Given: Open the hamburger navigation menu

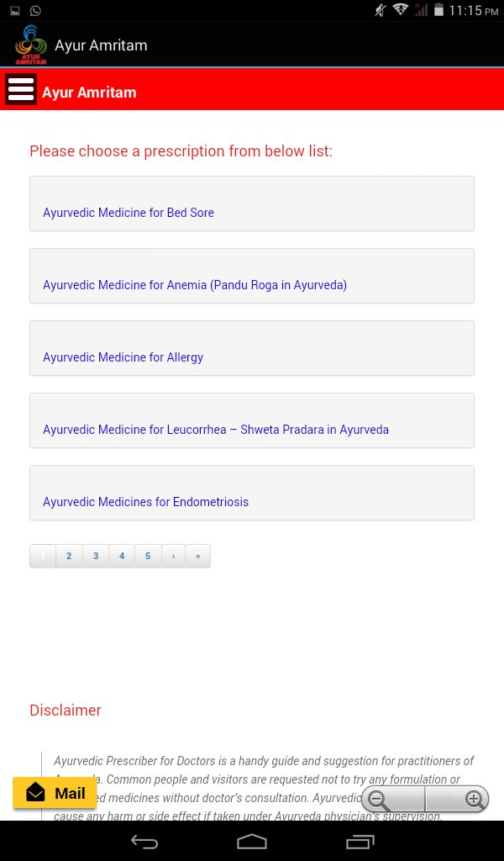Looking at the screenshot, I should click(21, 89).
